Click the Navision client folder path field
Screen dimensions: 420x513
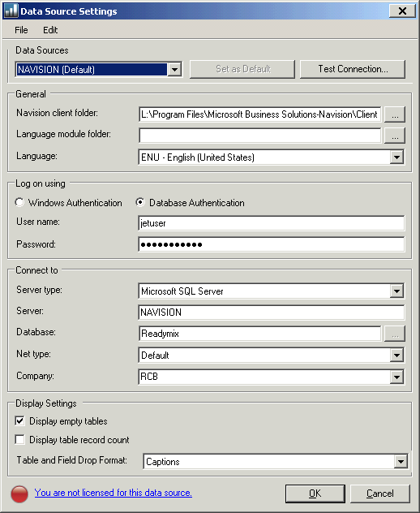[x=259, y=114]
